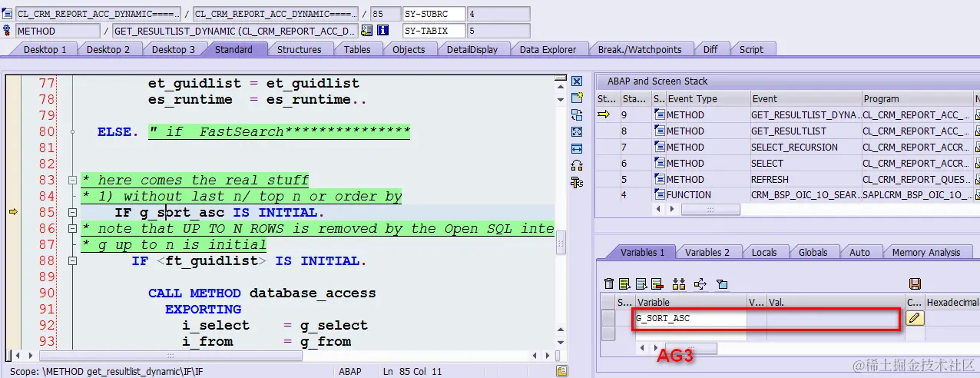Image resolution: width=980 pixels, height=378 pixels.
Task: Click the bottom tool-settings icon in side toolbar
Action: (577, 182)
